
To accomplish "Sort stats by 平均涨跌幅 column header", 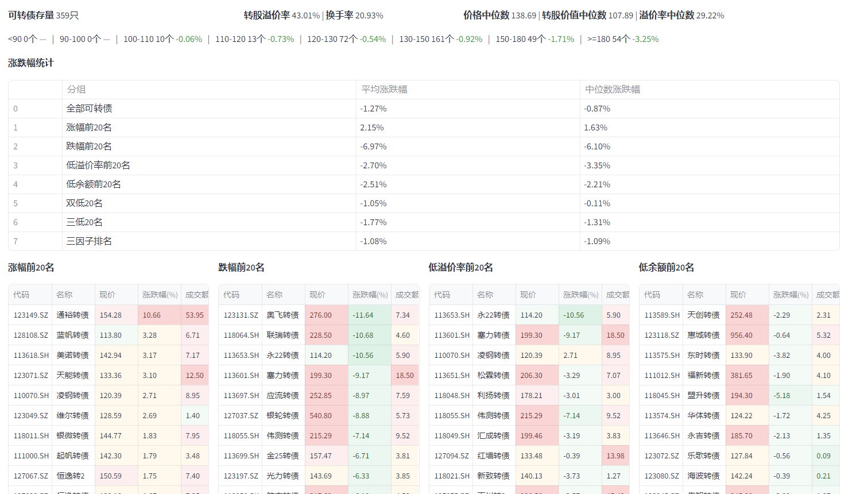I will pos(384,90).
